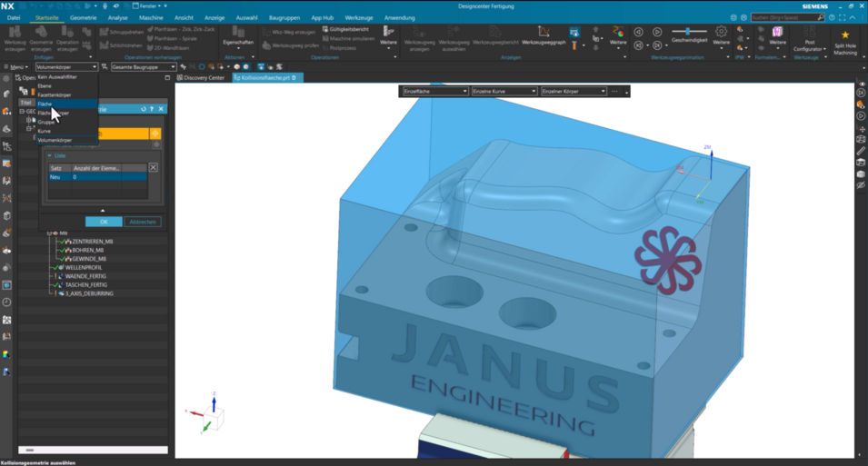Open the App Hub ribbon tab
The height and width of the screenshot is (466, 868).
pos(322,17)
